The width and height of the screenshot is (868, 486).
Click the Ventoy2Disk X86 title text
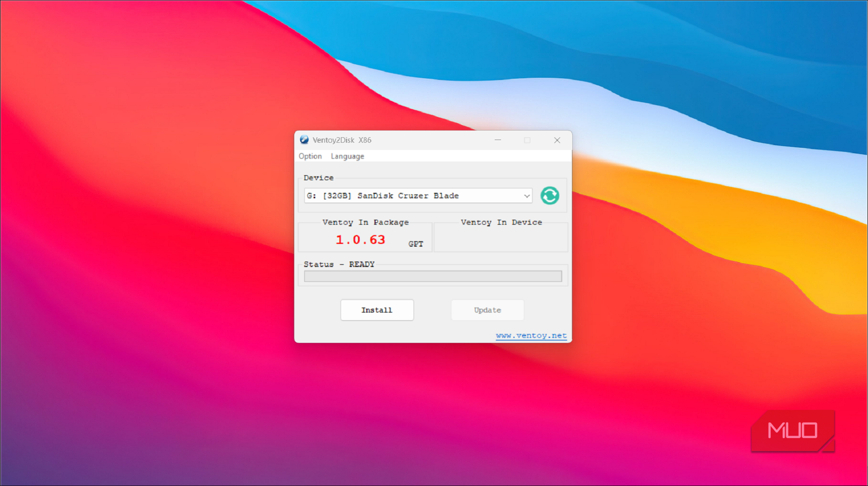pos(342,140)
